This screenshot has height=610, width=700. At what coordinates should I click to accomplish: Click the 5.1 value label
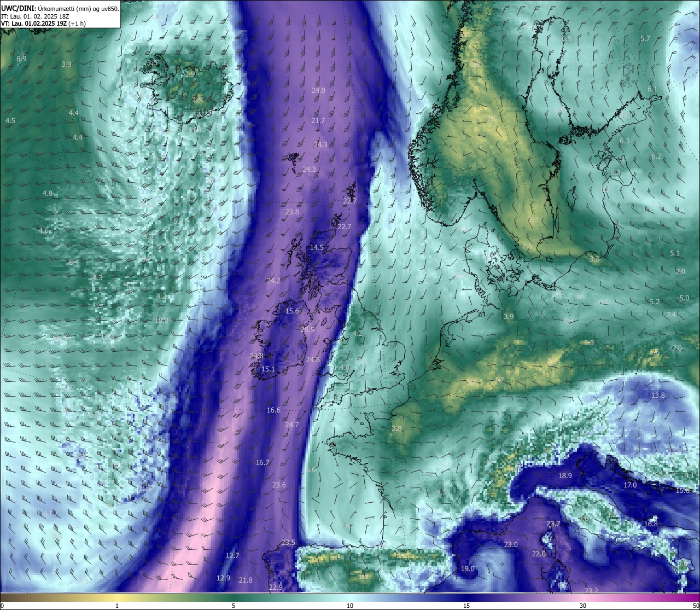tap(675, 253)
